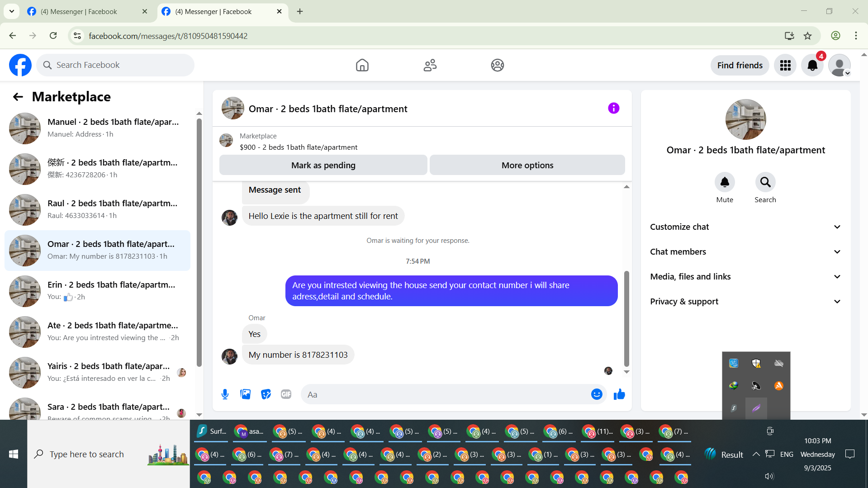Attach a photo with the image icon
868x488 pixels.
tap(246, 394)
